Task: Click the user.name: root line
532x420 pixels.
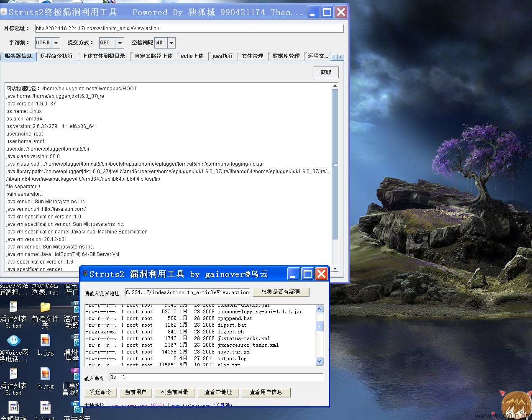Action: tap(25, 134)
